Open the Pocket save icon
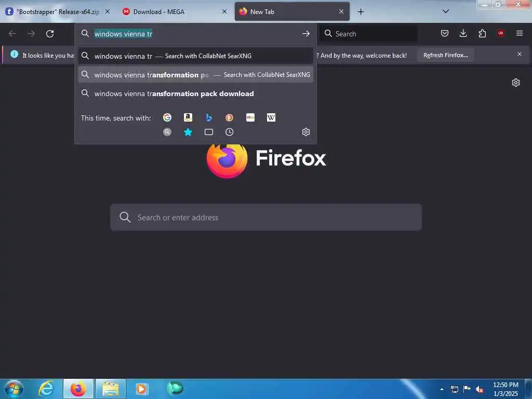The image size is (532, 399). [x=445, y=33]
